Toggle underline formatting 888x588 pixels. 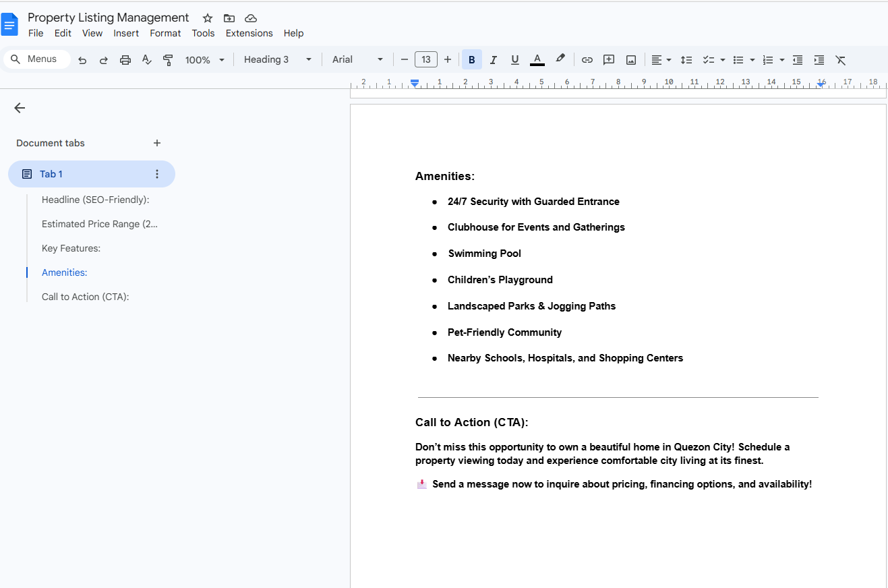[x=515, y=60]
